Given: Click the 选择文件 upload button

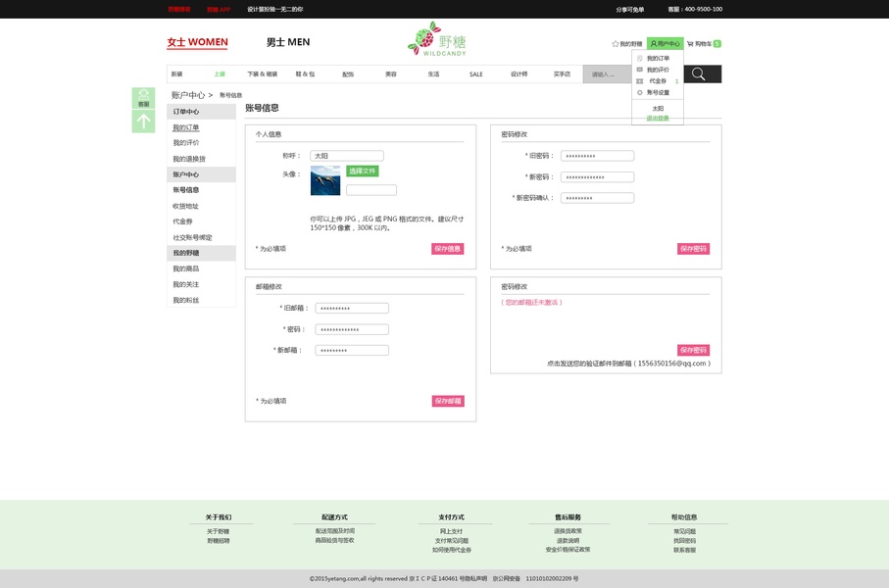Looking at the screenshot, I should coord(363,171).
